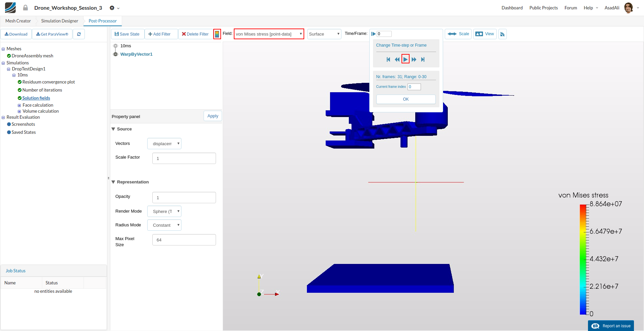Click Delete Filter button
The width and height of the screenshot is (644, 331).
(195, 34)
